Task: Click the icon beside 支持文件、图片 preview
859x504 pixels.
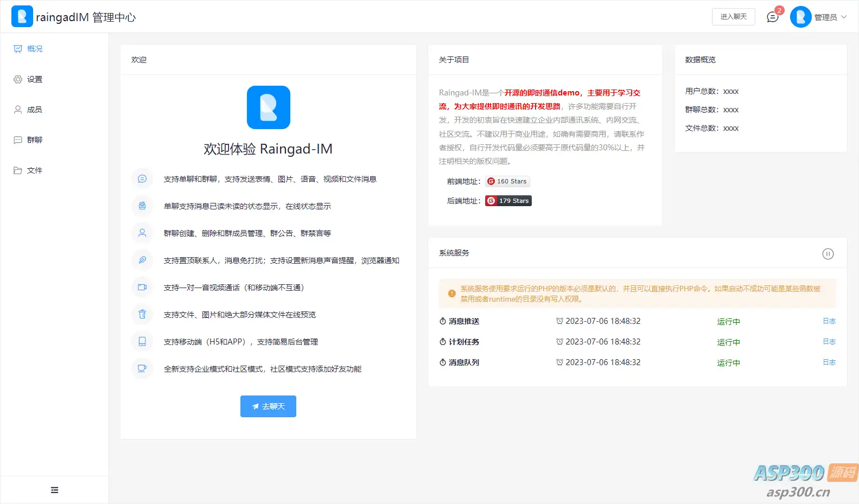Action: [142, 314]
